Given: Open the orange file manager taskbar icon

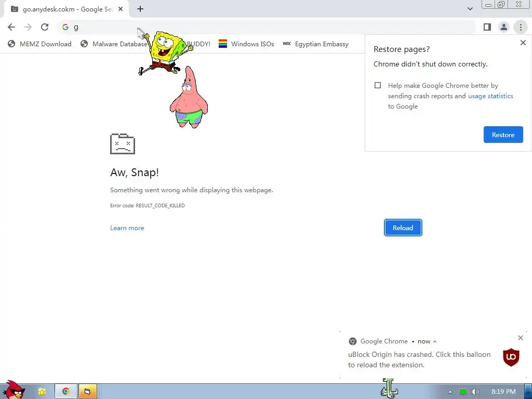Looking at the screenshot, I should coord(87,392).
